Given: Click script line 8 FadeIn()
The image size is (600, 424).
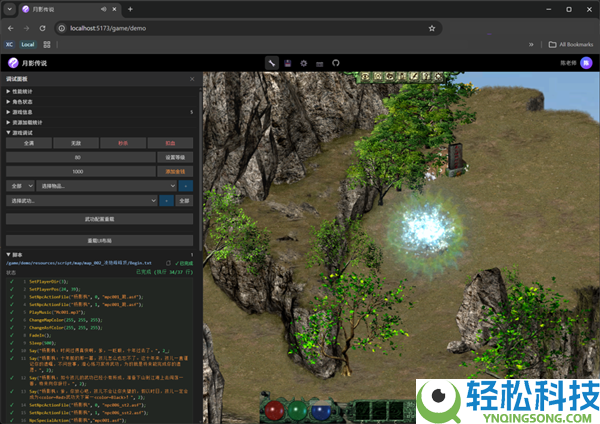Looking at the screenshot, I should click(x=40, y=335).
